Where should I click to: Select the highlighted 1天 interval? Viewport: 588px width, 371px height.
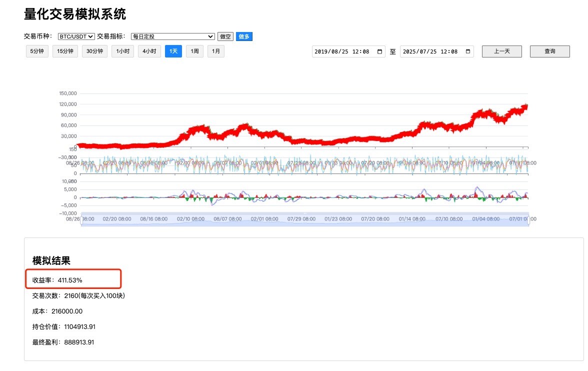(173, 51)
